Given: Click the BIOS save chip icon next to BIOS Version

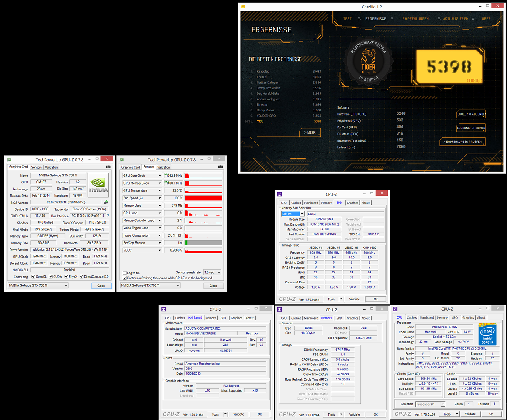Looking at the screenshot, I should (106, 202).
